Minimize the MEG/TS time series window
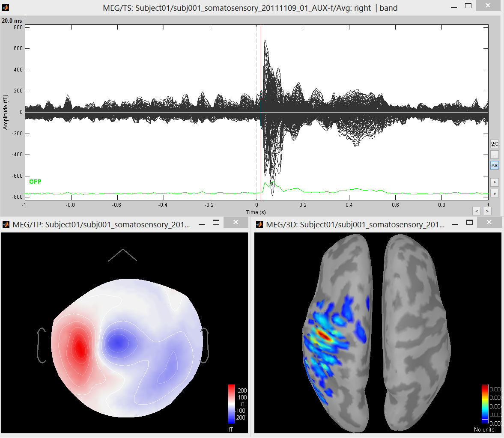 pyautogui.click(x=454, y=7)
